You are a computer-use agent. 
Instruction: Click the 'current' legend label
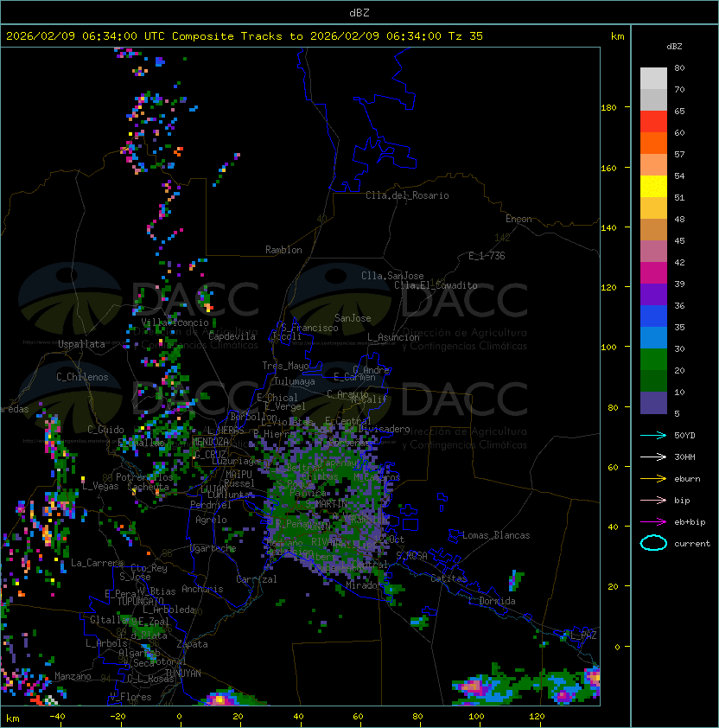point(692,543)
